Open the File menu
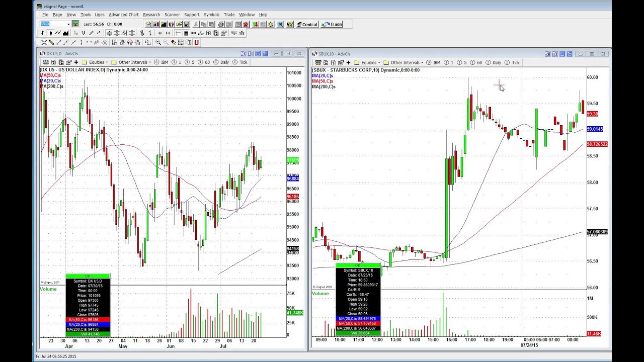The width and height of the screenshot is (644, 362). coord(45,15)
